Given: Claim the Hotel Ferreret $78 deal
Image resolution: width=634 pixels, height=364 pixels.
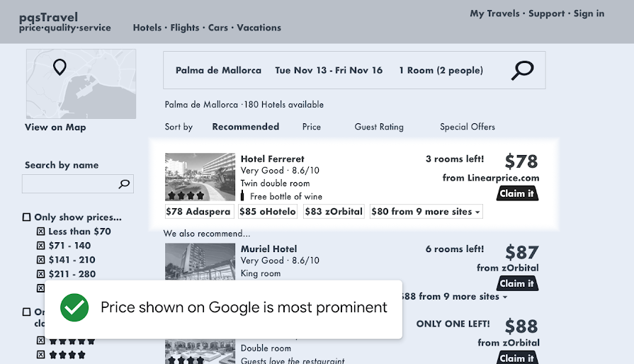Looking at the screenshot, I should [x=517, y=193].
